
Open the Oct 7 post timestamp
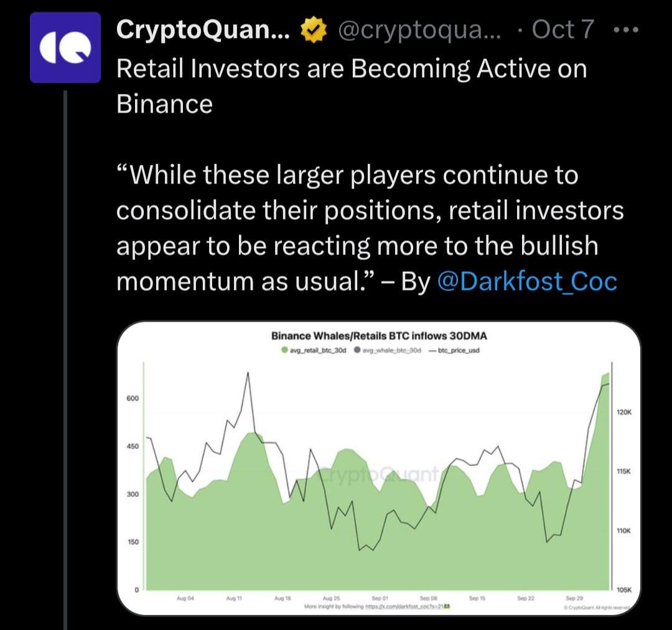[x=563, y=30]
